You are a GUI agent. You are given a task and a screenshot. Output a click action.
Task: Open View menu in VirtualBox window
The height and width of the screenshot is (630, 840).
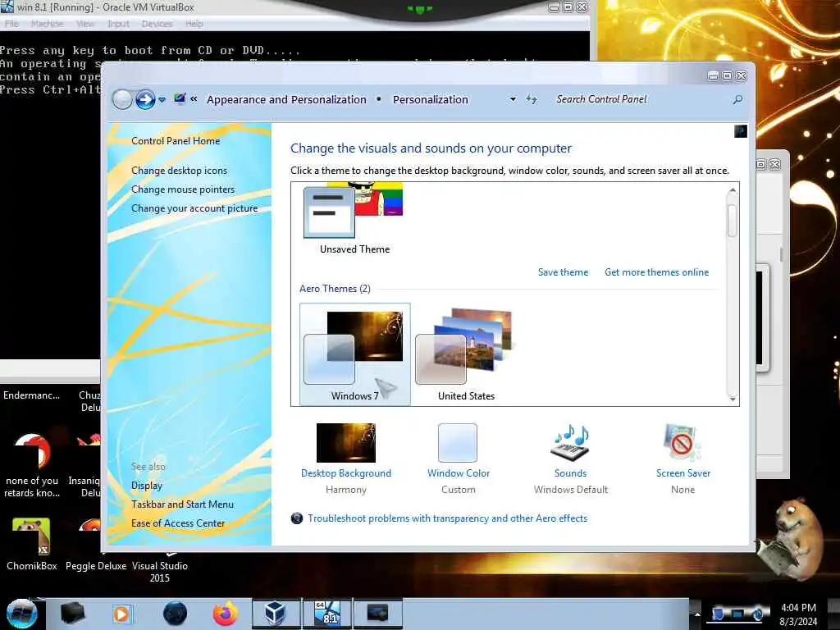pos(85,24)
